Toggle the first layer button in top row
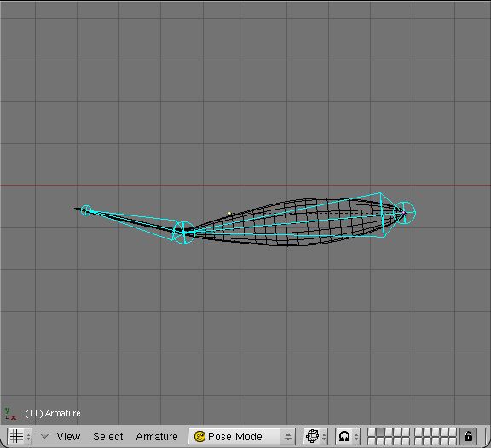 click(372, 433)
